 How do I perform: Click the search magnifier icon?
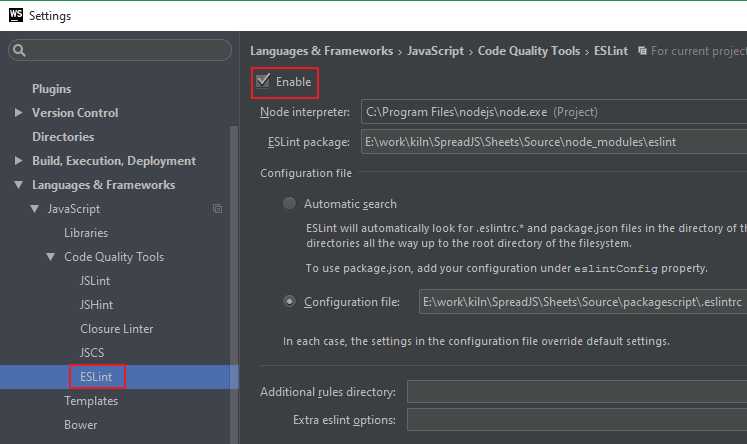coord(19,50)
